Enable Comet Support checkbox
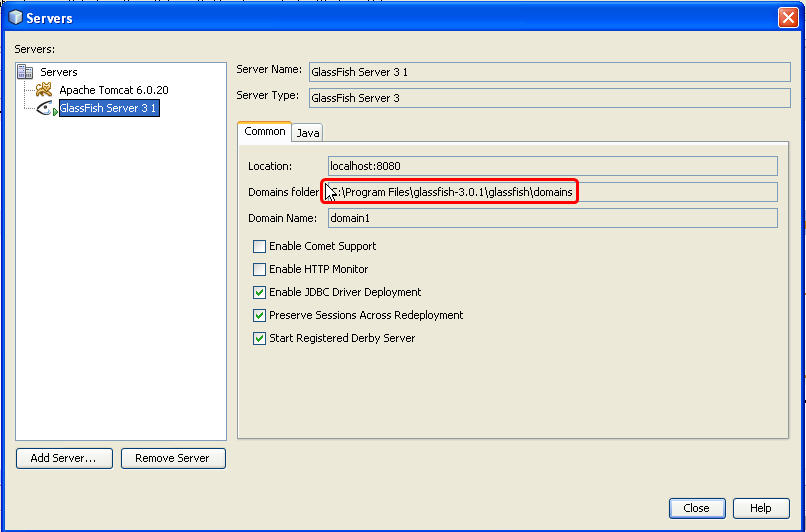806x532 pixels. click(x=260, y=246)
